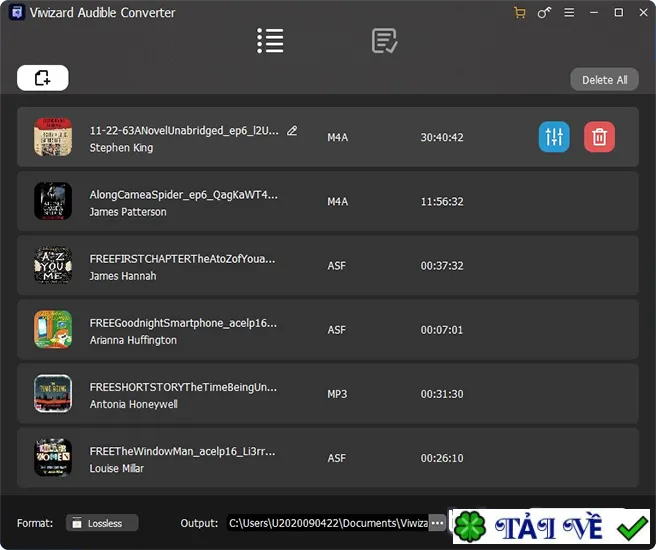This screenshot has width=656, height=550.
Task: Click ASF format of Louise Millar row
Action: [337, 458]
